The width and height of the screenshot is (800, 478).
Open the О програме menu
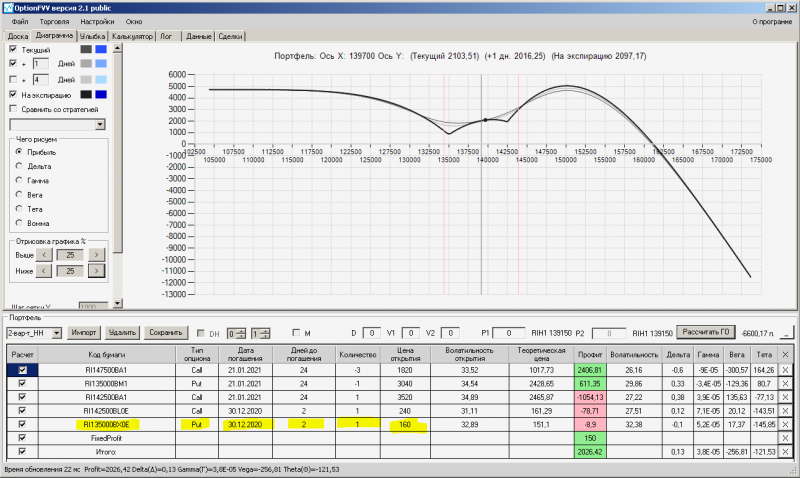pyautogui.click(x=772, y=22)
